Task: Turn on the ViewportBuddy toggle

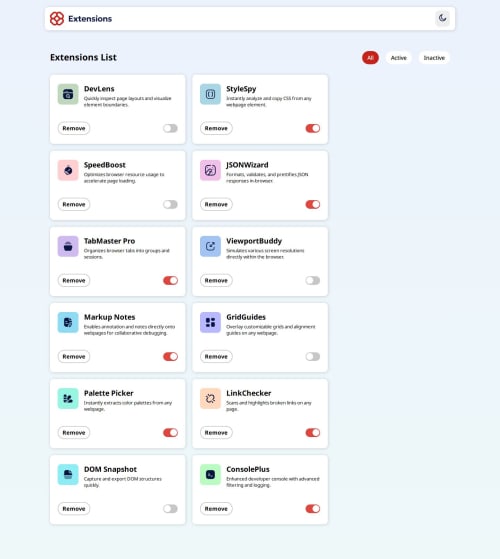Action: [x=313, y=281]
